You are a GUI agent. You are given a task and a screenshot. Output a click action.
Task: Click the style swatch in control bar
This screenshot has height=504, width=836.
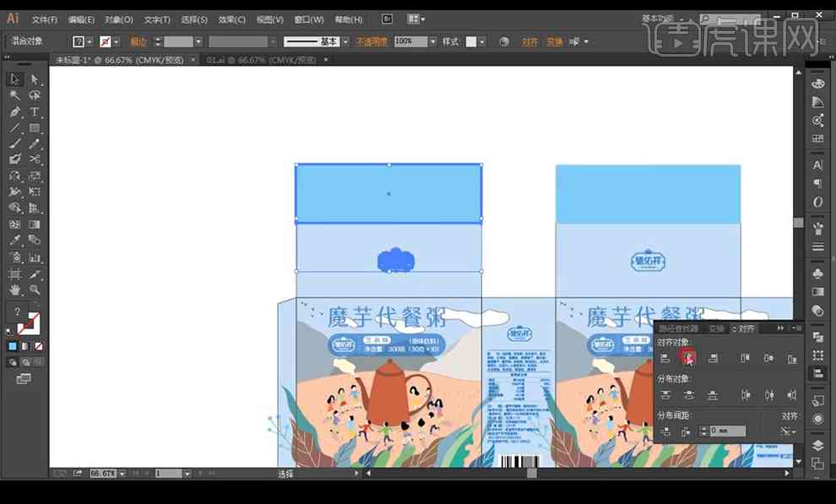pyautogui.click(x=471, y=41)
